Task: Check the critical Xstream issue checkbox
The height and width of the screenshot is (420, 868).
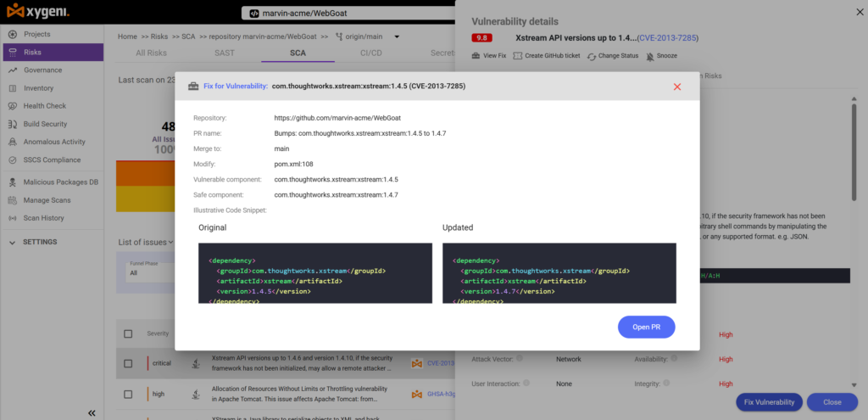Action: (128, 363)
